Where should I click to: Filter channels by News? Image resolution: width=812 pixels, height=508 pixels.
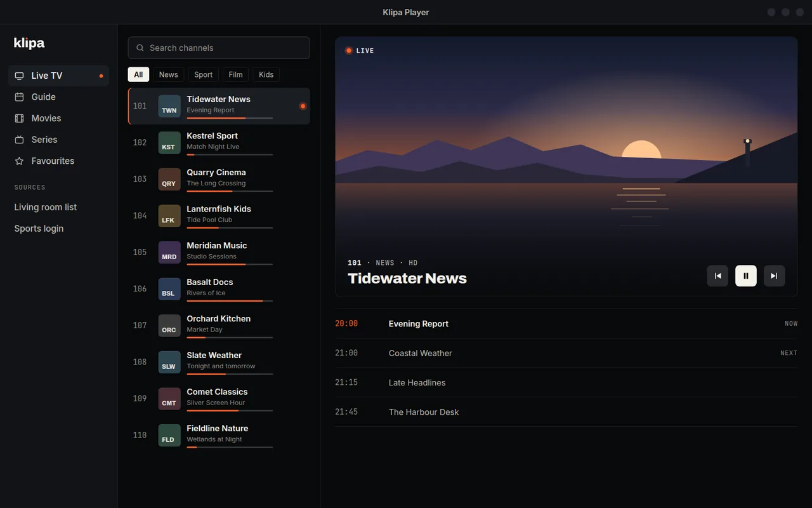click(x=168, y=74)
